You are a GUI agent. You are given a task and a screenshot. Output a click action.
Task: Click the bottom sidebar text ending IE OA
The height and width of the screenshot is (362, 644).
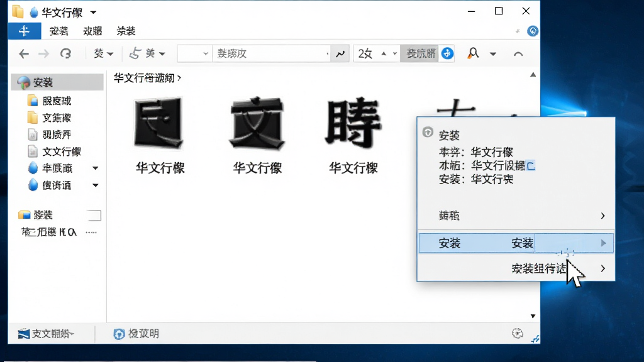click(49, 233)
